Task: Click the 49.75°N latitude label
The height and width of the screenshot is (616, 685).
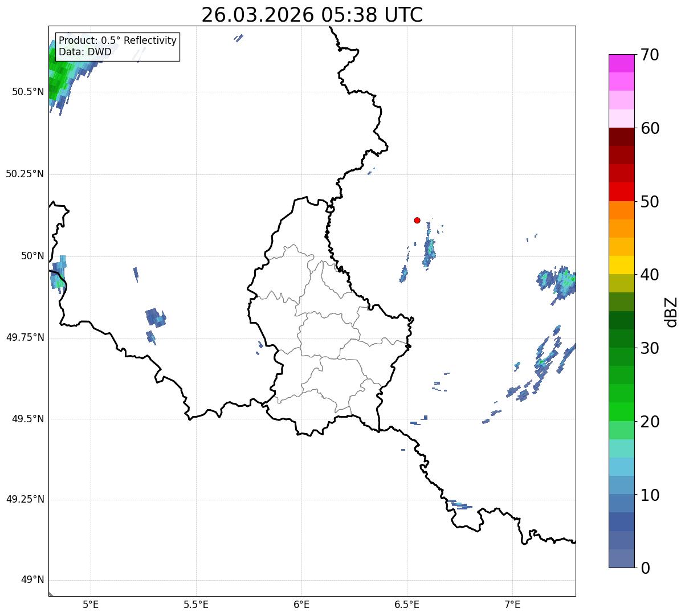Action: 25,337
